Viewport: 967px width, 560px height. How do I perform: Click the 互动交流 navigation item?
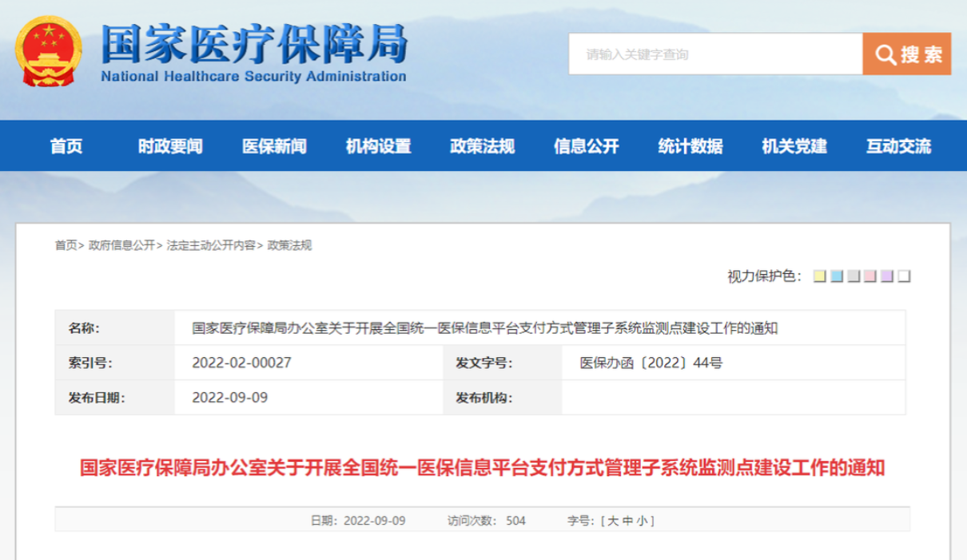coord(898,146)
